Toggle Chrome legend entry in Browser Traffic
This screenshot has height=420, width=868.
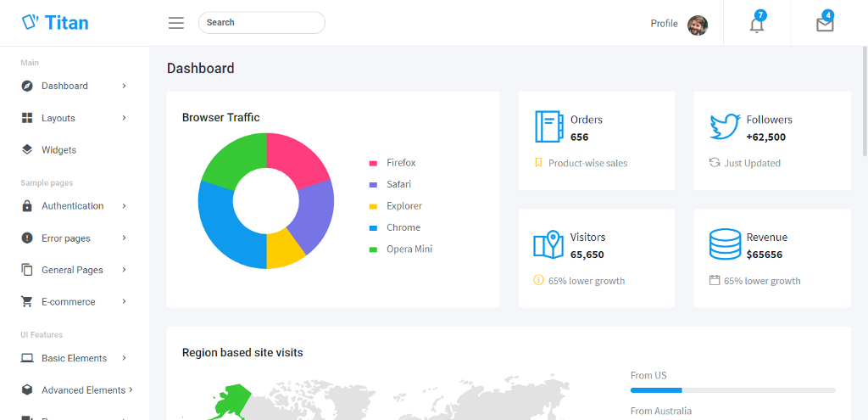[x=395, y=227]
